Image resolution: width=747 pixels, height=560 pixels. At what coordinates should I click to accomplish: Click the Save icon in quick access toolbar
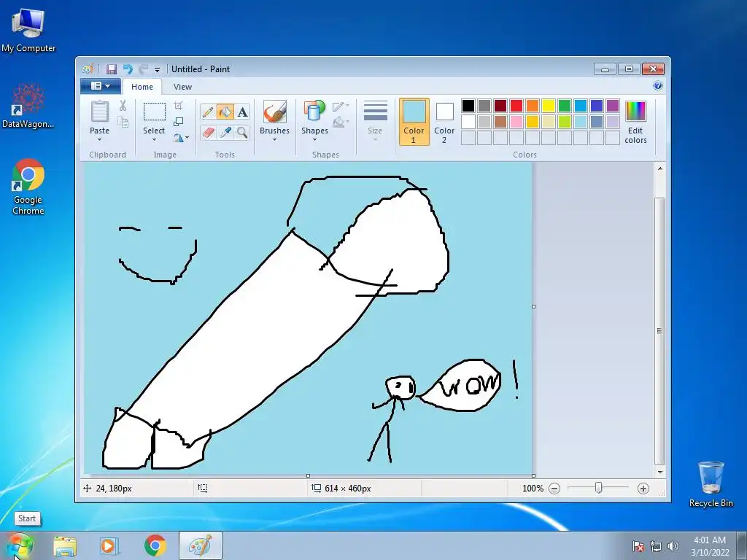pos(111,69)
